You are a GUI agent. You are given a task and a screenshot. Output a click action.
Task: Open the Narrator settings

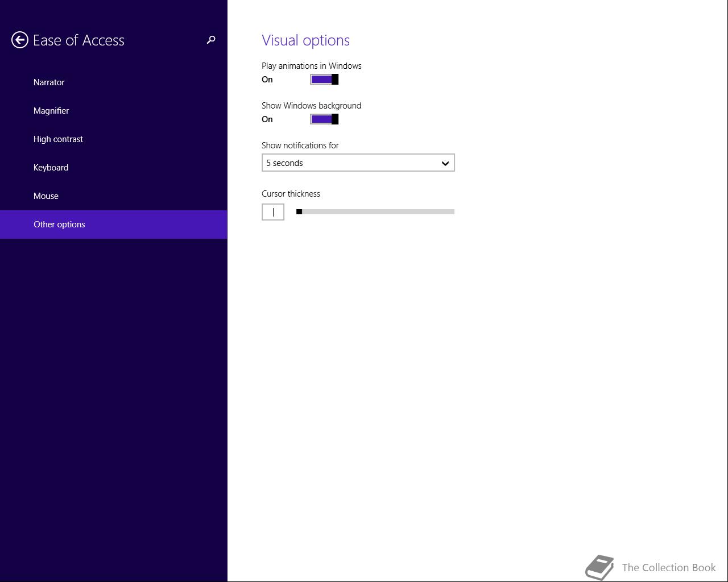point(114,82)
